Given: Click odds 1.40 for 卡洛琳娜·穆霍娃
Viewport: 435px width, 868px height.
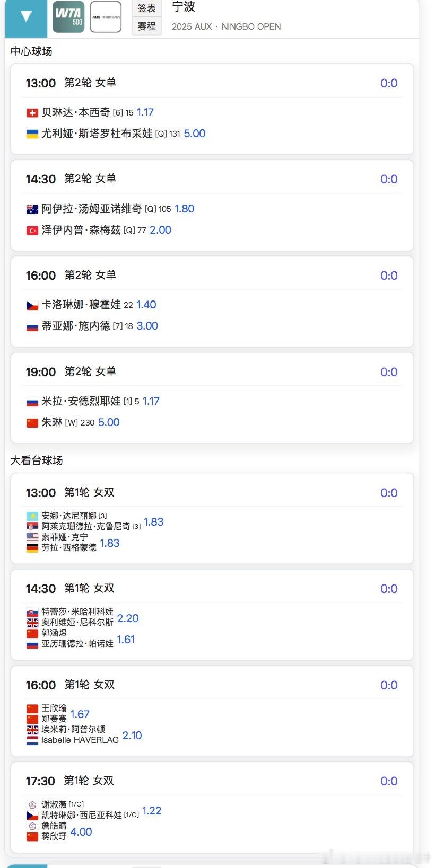Looking at the screenshot, I should (146, 305).
